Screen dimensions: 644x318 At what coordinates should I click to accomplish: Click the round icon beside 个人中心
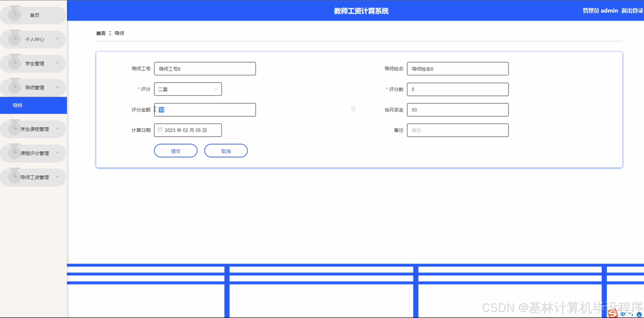pos(15,39)
